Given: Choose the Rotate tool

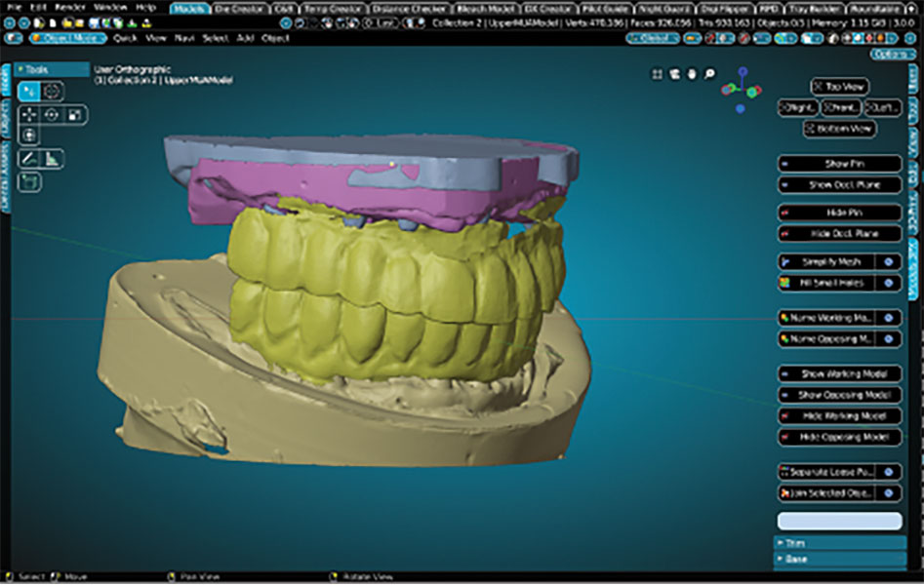Looking at the screenshot, I should click(53, 114).
